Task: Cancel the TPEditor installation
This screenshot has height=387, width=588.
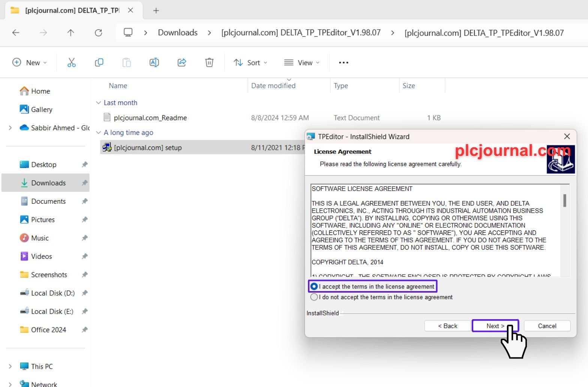Action: click(x=547, y=326)
